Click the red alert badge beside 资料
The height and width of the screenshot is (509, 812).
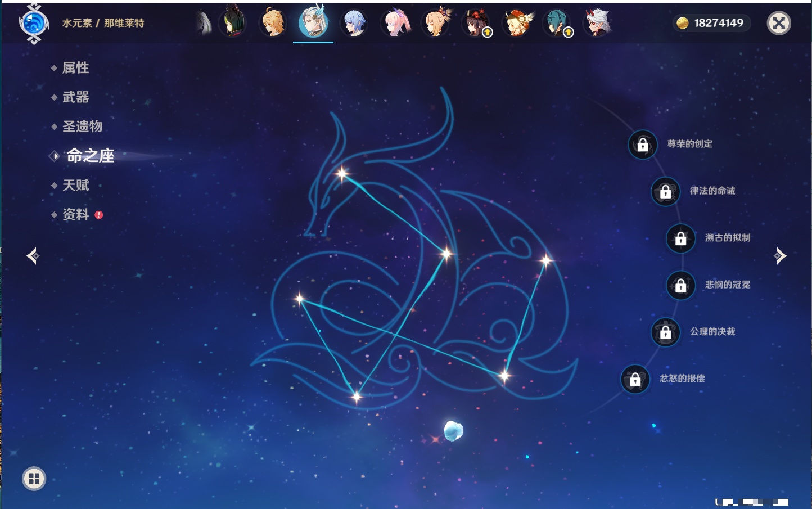(x=99, y=215)
